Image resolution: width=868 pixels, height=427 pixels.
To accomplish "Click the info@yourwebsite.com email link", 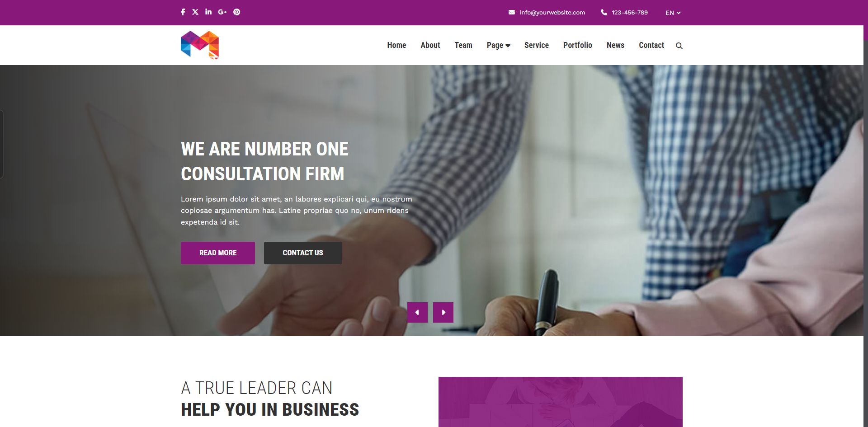I will coord(552,13).
